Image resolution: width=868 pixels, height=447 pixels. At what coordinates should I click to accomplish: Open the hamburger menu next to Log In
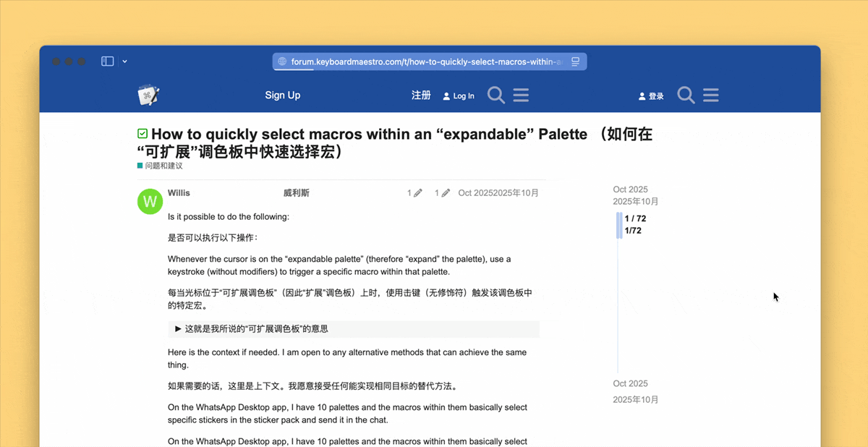521,95
